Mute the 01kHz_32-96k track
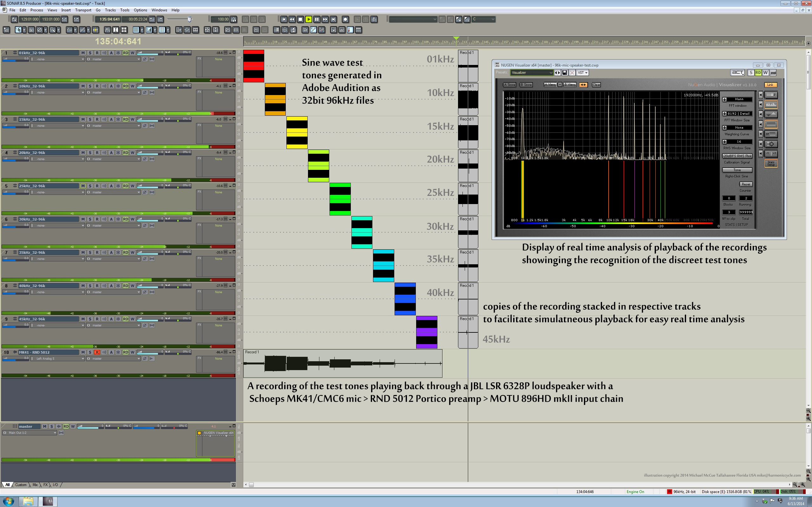This screenshot has width=812, height=507. point(83,53)
